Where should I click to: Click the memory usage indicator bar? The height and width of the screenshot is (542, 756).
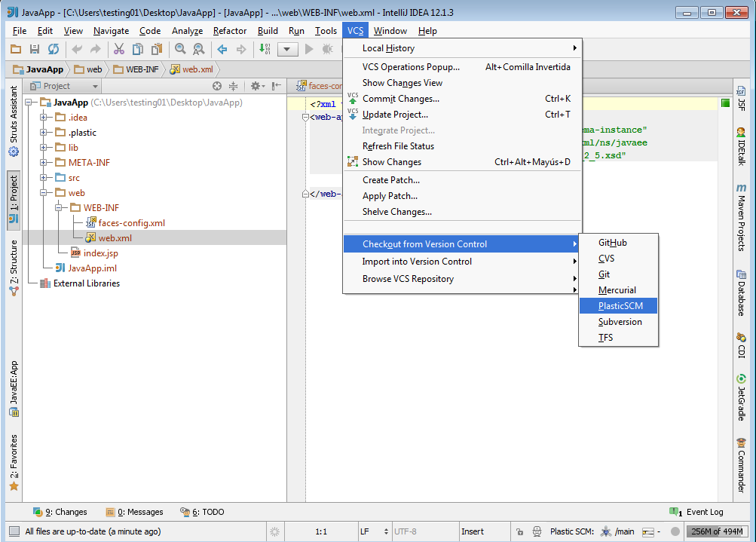717,531
